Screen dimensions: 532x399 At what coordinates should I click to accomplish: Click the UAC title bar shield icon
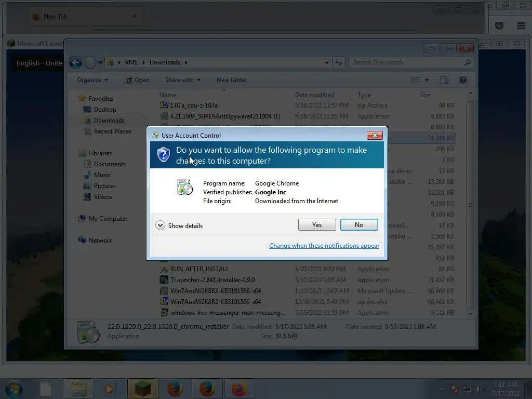tap(155, 136)
